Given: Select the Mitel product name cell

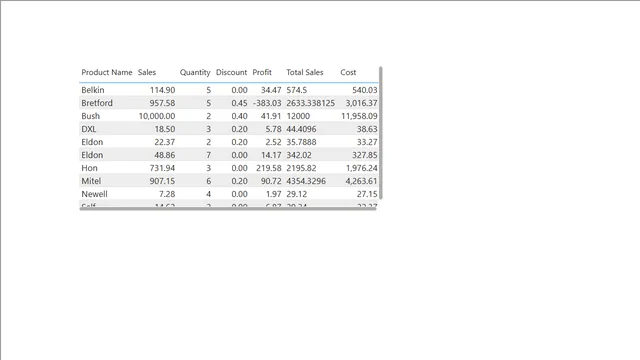Looking at the screenshot, I should click(x=91, y=181).
